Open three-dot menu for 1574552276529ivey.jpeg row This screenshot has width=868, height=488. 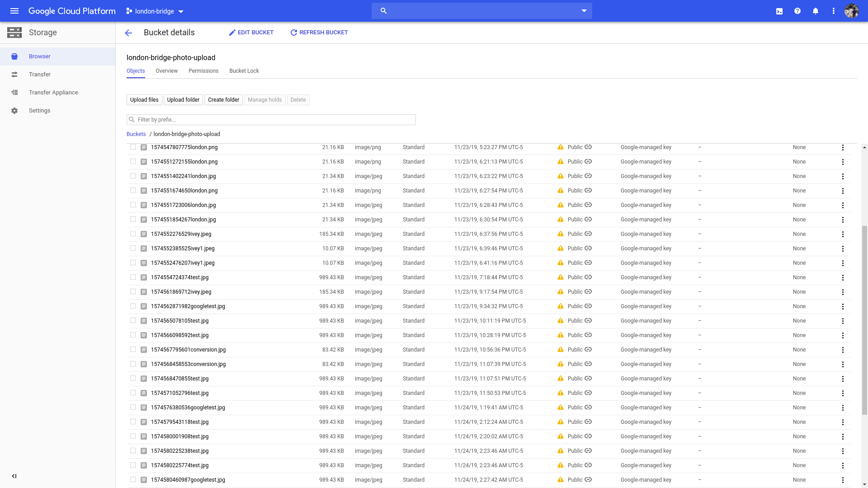[843, 234]
